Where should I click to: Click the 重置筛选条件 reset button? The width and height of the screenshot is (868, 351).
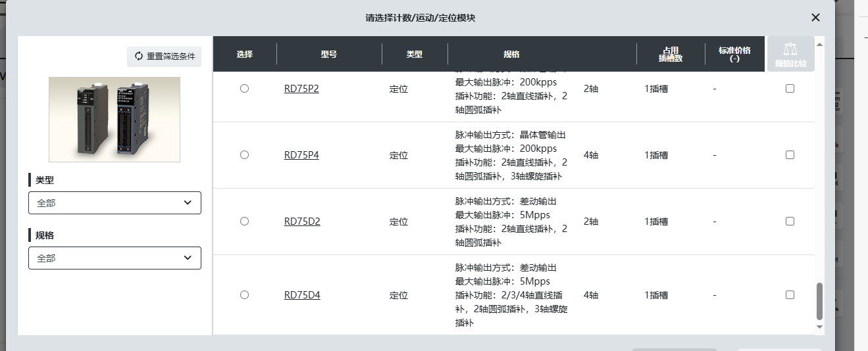tap(165, 57)
